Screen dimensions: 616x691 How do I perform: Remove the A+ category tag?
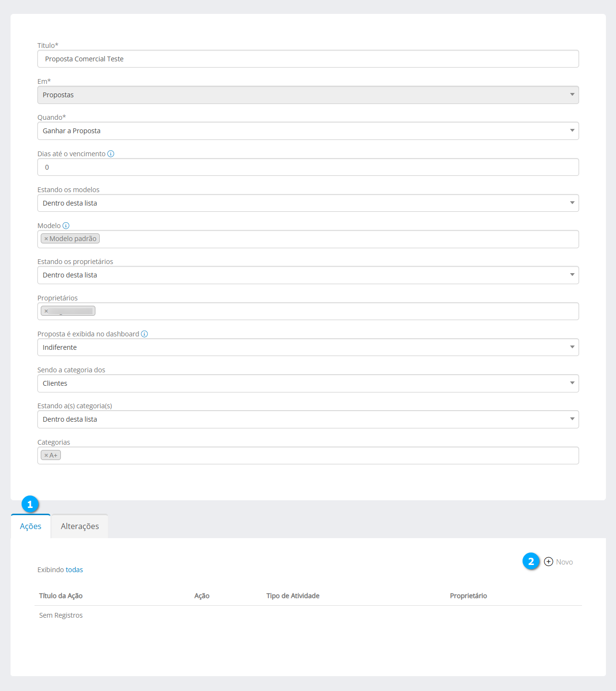(x=46, y=455)
